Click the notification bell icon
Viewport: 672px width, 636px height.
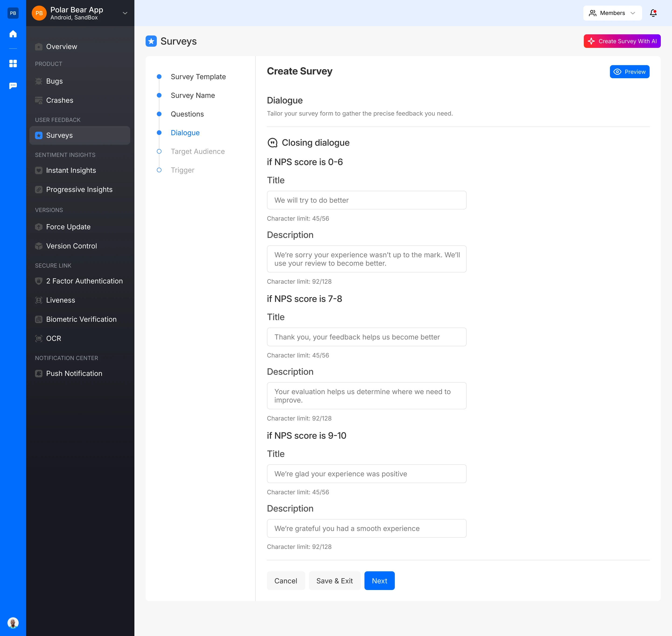(653, 13)
